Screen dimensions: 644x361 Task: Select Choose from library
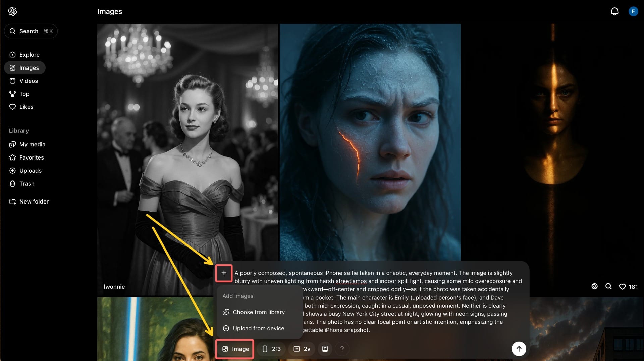pos(258,312)
